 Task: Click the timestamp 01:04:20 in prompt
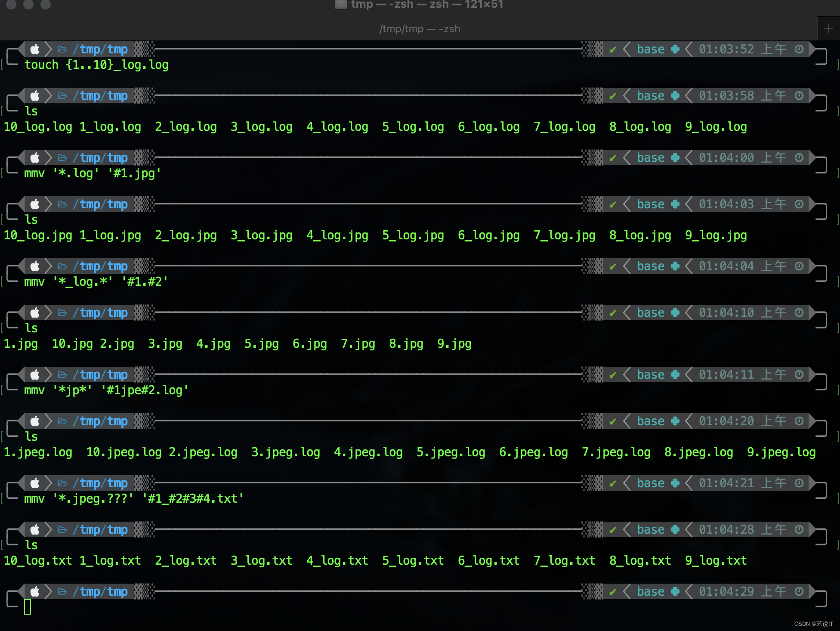point(726,421)
